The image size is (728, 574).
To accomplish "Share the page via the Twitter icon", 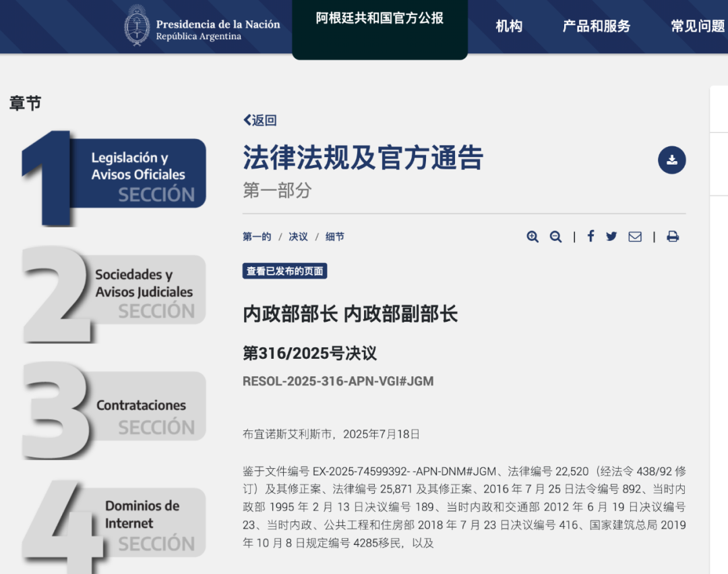I will (611, 237).
